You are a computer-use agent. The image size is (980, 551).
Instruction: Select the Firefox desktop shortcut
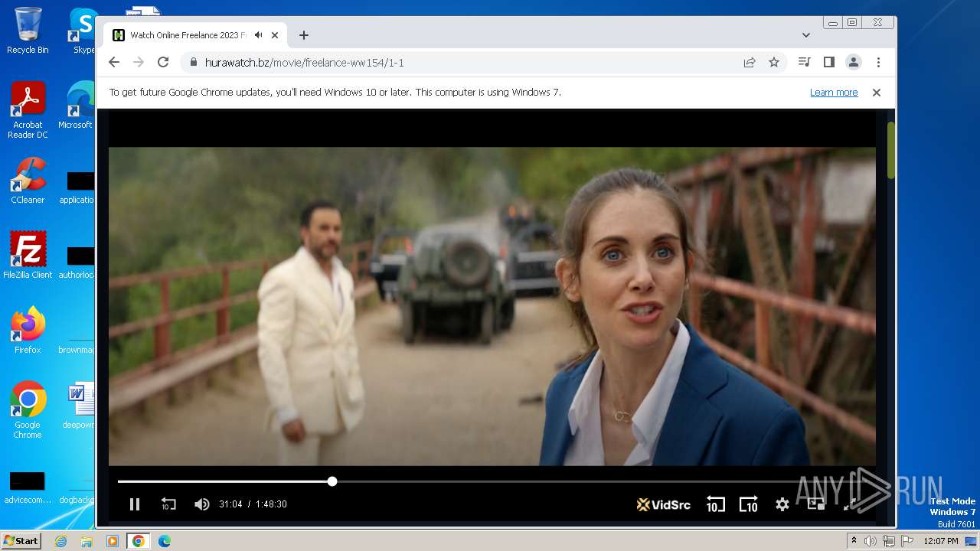(x=28, y=331)
